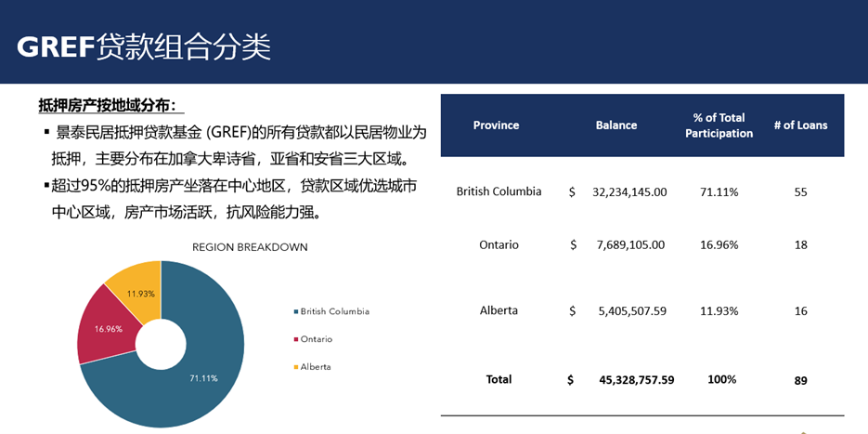Select the 32,234,145.00 balance value
Screen dimensions: 868x434
point(629,192)
